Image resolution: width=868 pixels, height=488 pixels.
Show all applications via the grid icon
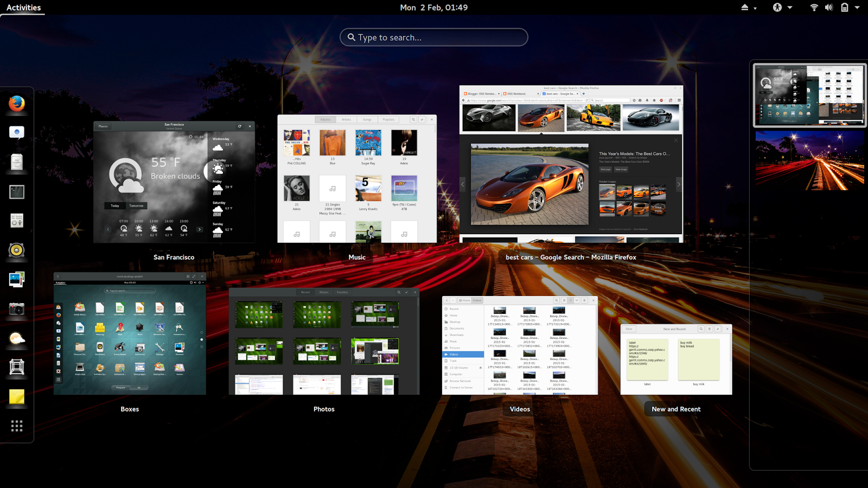16,426
